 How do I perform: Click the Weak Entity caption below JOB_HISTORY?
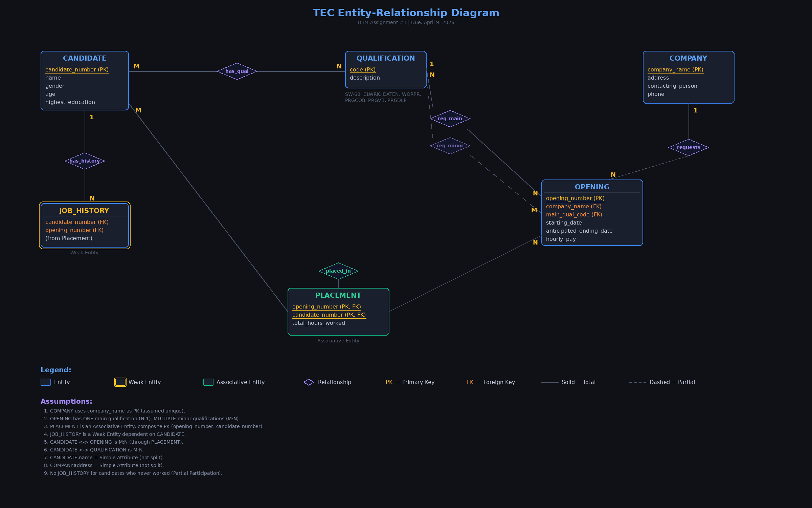(x=84, y=253)
